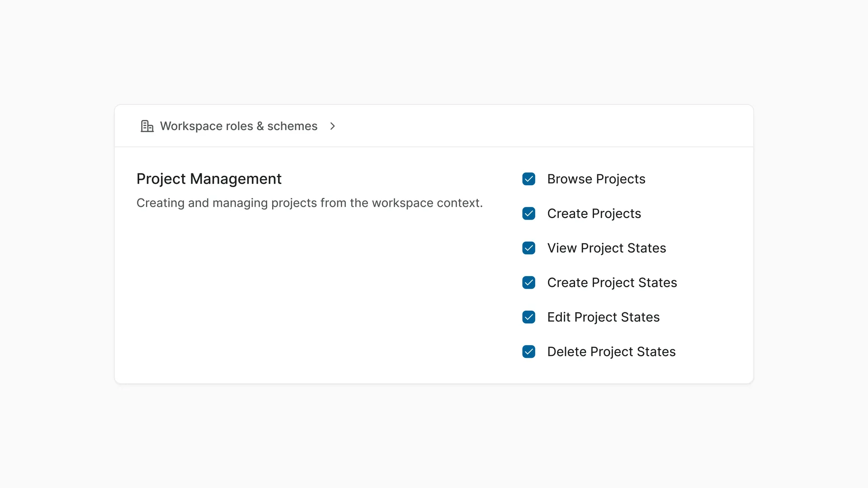868x488 pixels.
Task: Toggle Create Project States checkbox
Action: pyautogui.click(x=528, y=282)
